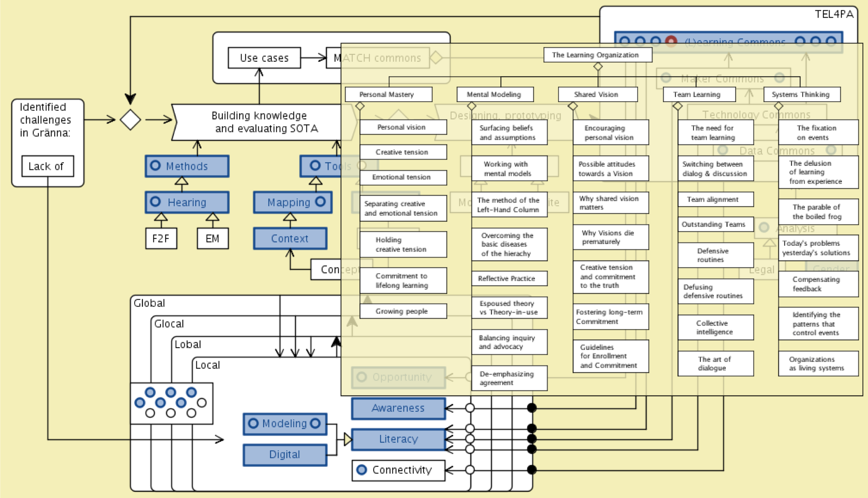The width and height of the screenshot is (868, 498).
Task: Click the left circle on Modeling box
Action: click(253, 423)
